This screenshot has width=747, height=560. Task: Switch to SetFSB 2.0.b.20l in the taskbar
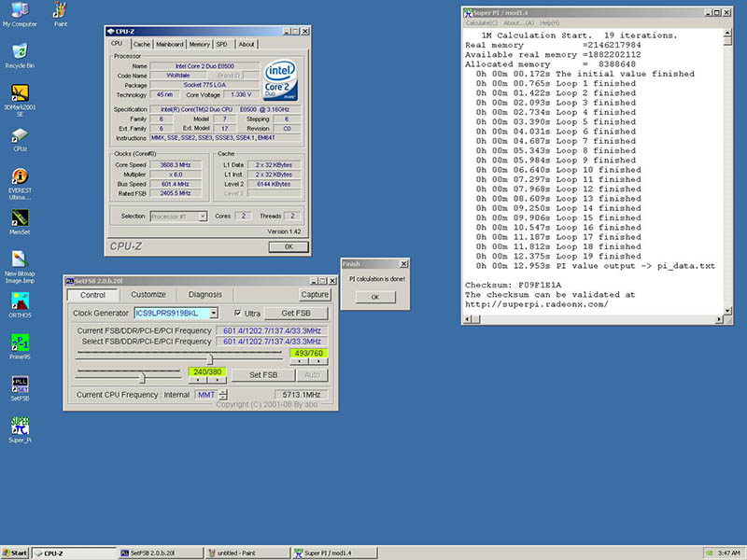click(161, 553)
